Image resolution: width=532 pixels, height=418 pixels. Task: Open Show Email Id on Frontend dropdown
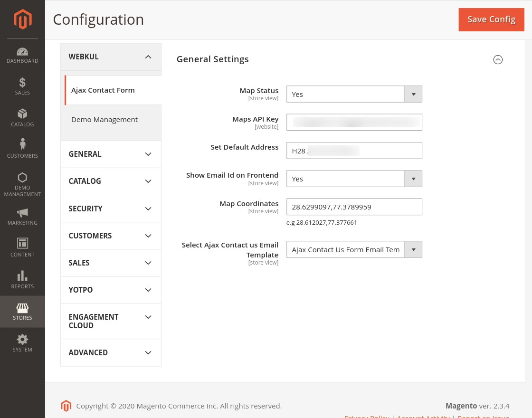tap(354, 179)
